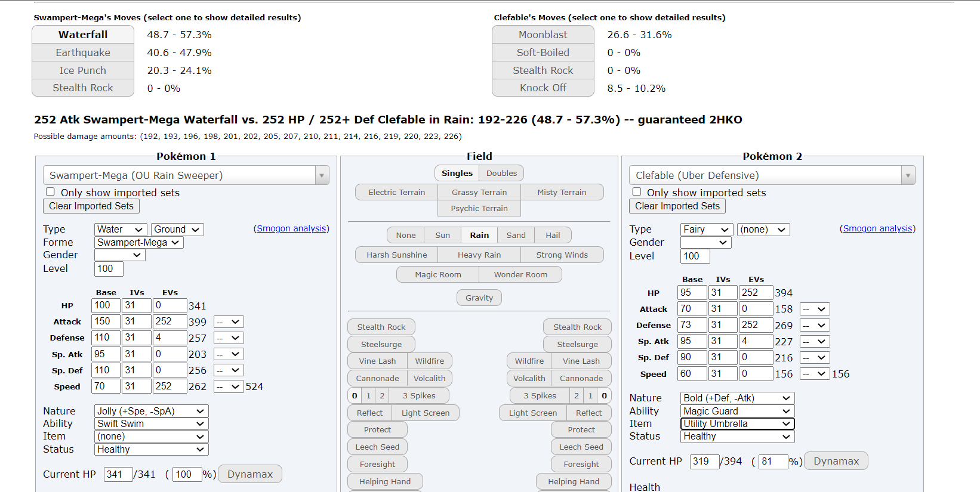Toggle left side Leech Seed

pyautogui.click(x=377, y=447)
